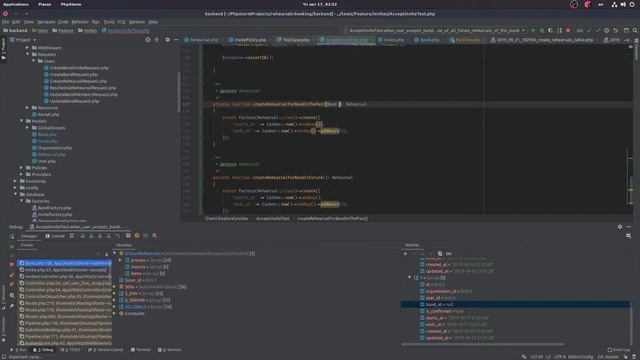Click the Step Over debugger icon

pyautogui.click(x=82, y=236)
